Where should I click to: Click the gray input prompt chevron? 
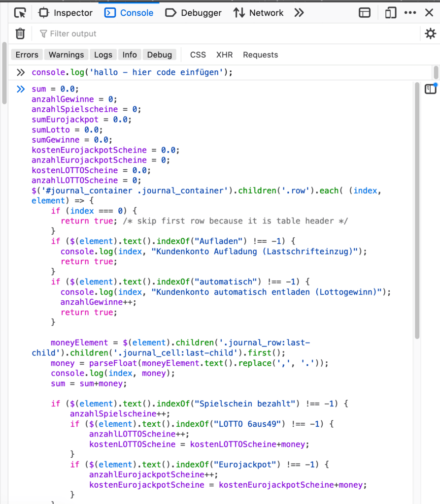coord(21,72)
